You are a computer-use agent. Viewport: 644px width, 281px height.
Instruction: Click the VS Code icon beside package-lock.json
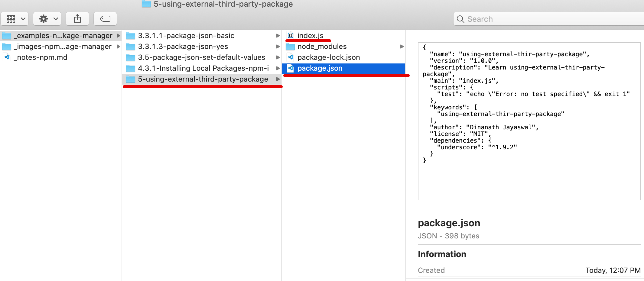point(290,57)
